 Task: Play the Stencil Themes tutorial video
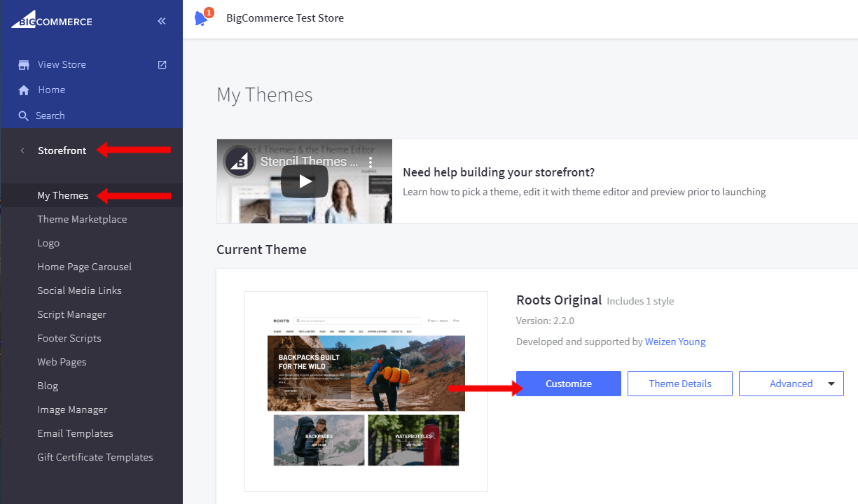click(305, 180)
